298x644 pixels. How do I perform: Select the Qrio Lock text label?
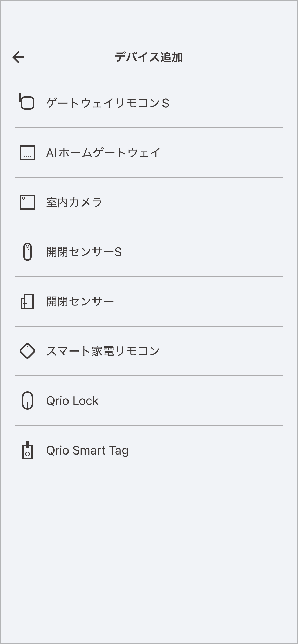point(72,401)
